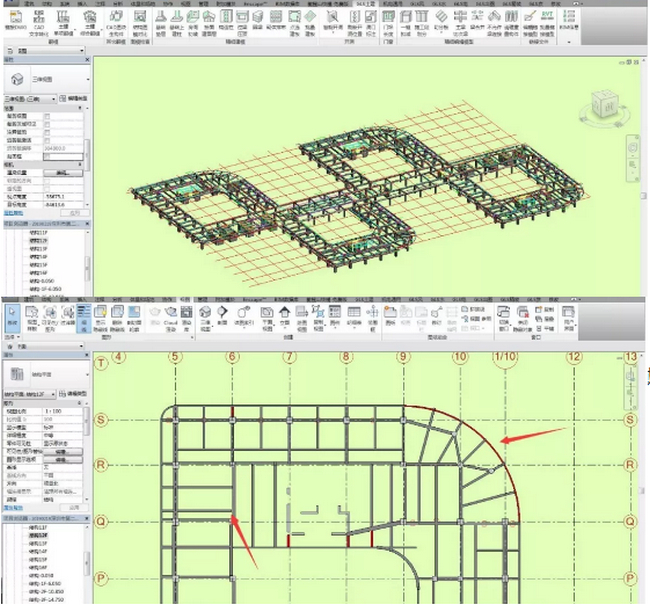650x605 pixels.
Task: Open View Templates (视图样板) in lower ribbon
Action: pyautogui.click(x=32, y=318)
